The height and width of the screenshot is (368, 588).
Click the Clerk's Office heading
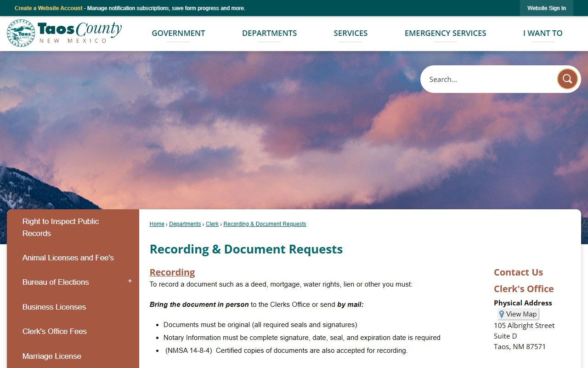coord(524,289)
